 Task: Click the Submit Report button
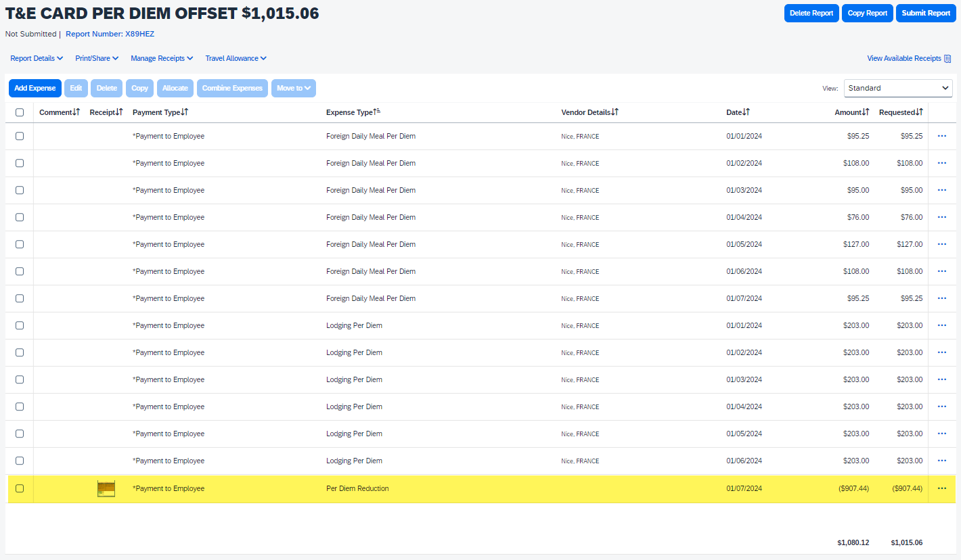[925, 13]
